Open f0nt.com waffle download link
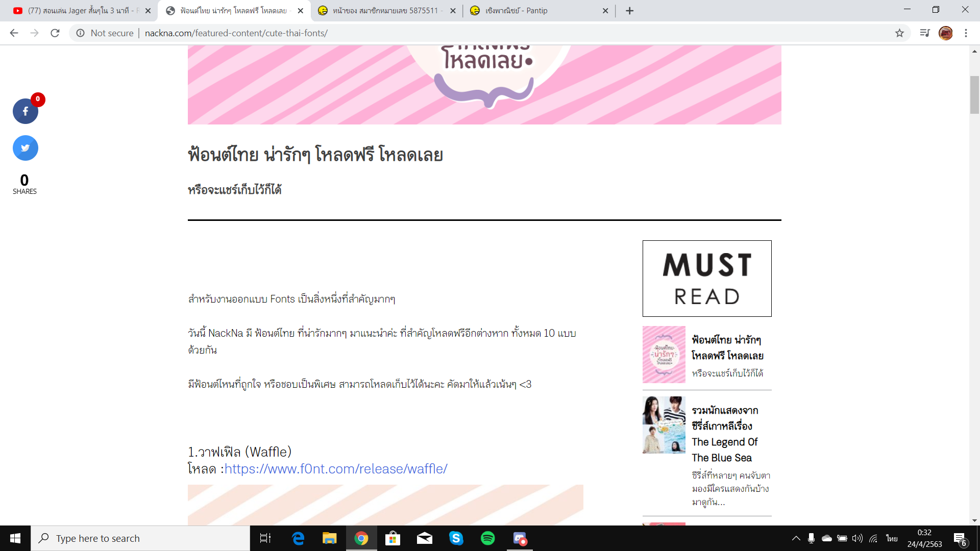 [336, 469]
